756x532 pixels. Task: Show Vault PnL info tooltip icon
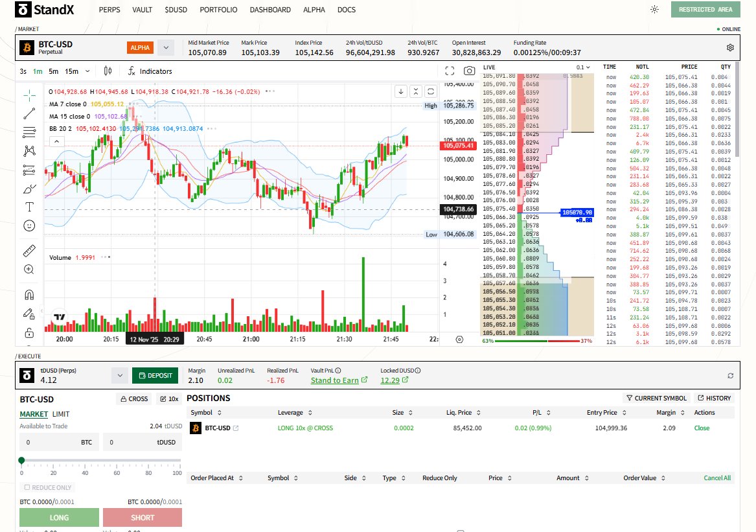[x=338, y=371]
